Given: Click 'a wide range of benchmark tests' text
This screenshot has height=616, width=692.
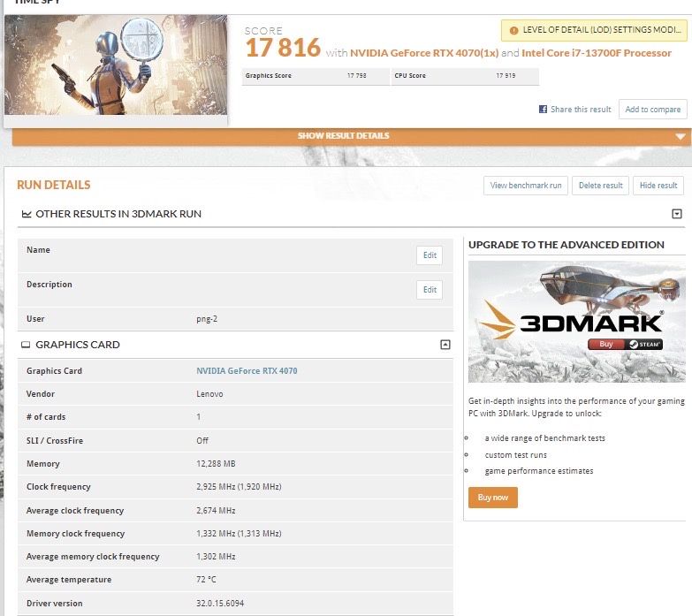Looking at the screenshot, I should 544,438.
